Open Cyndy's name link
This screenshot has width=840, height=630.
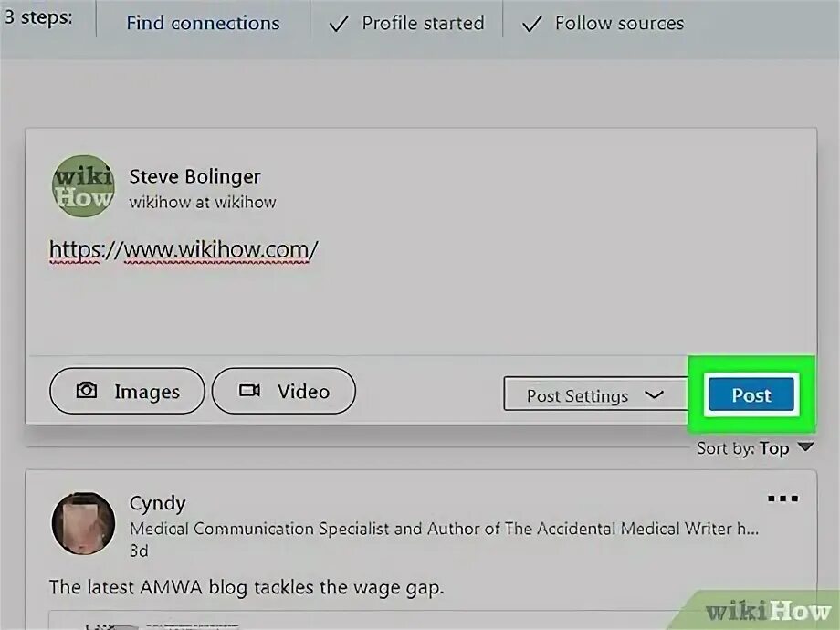pyautogui.click(x=157, y=504)
